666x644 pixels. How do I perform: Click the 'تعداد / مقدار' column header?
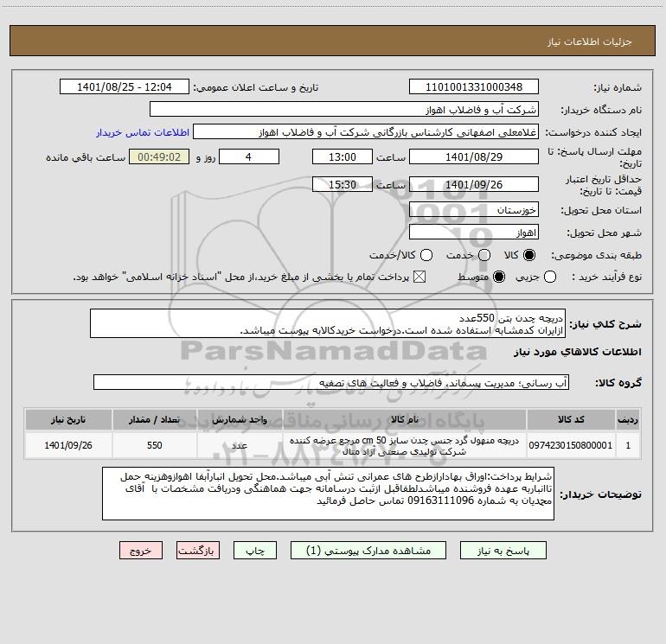click(155, 420)
